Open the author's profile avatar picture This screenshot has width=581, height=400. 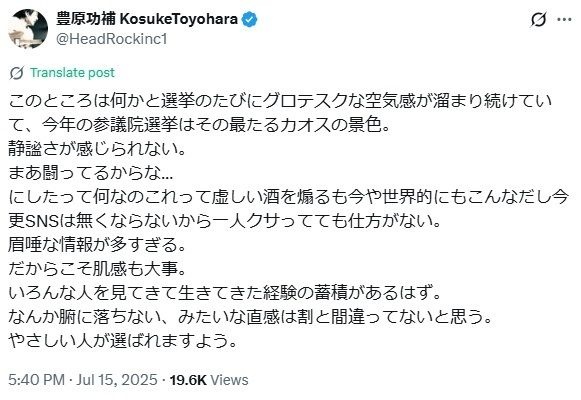28,29
